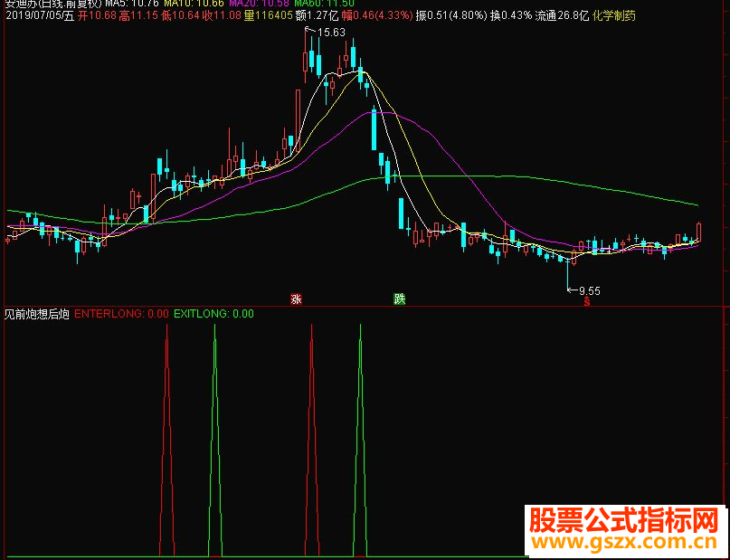The width and height of the screenshot is (730, 560).
Task: Select the opening price 开10.68 value
Action: click(x=97, y=16)
